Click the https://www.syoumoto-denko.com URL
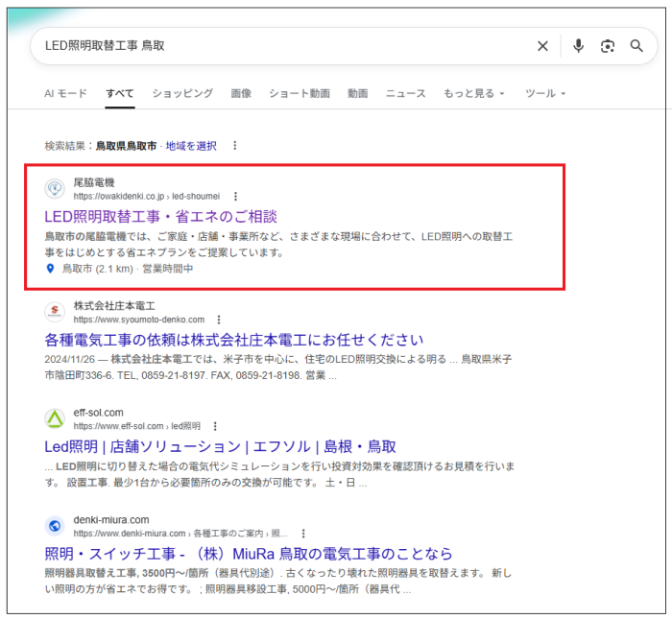The image size is (672, 619). click(x=139, y=320)
